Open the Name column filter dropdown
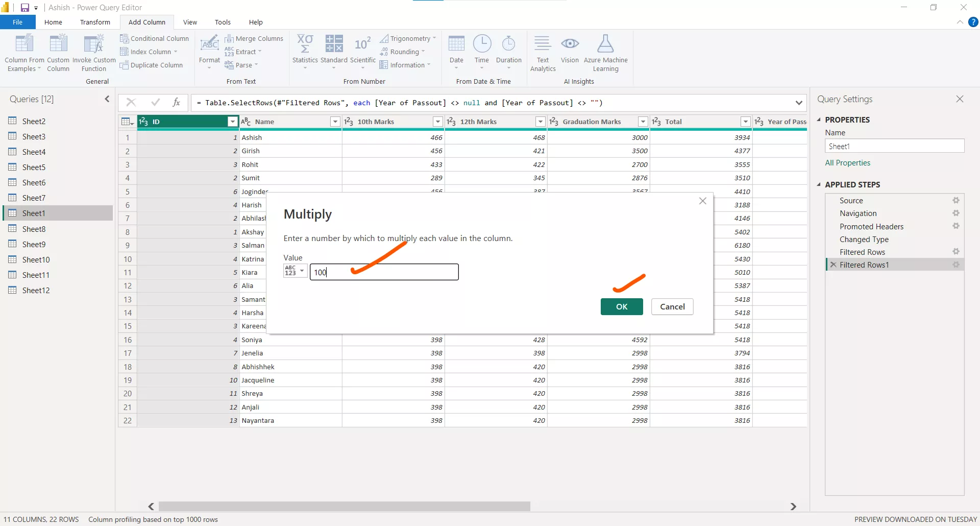The width and height of the screenshot is (980, 526). click(335, 122)
